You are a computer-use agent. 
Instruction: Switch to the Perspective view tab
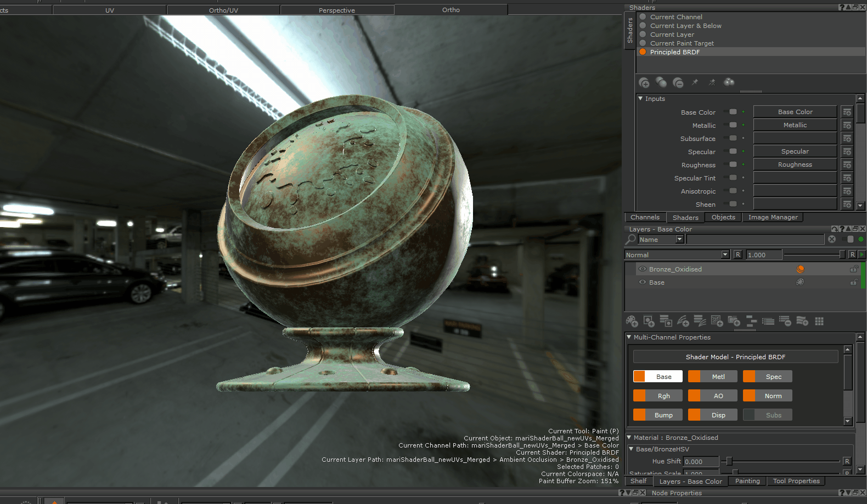click(x=337, y=10)
